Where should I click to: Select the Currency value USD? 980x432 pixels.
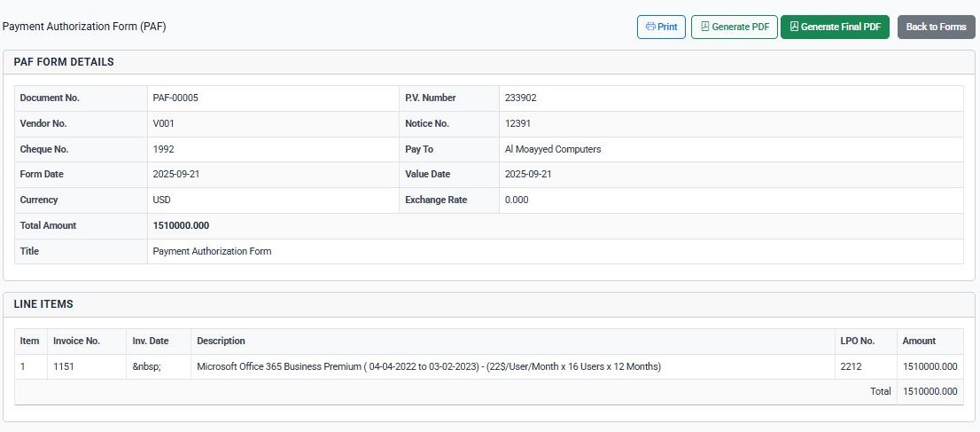click(x=162, y=200)
